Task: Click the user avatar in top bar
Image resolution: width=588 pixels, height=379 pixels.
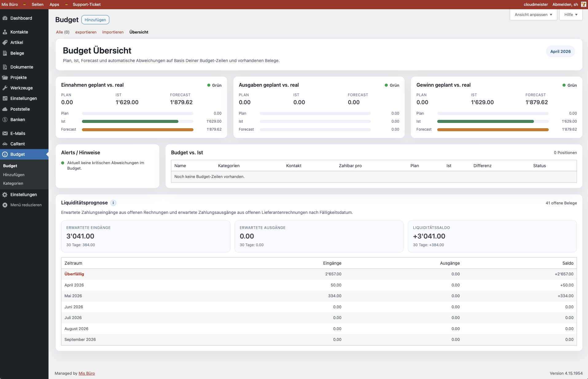Action: coord(583,4)
